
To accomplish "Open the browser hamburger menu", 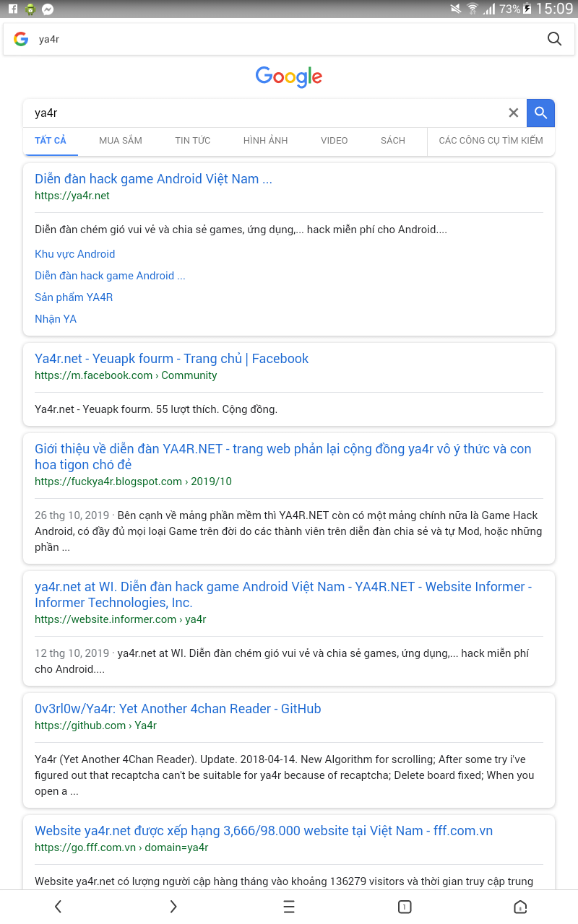I will 289,907.
